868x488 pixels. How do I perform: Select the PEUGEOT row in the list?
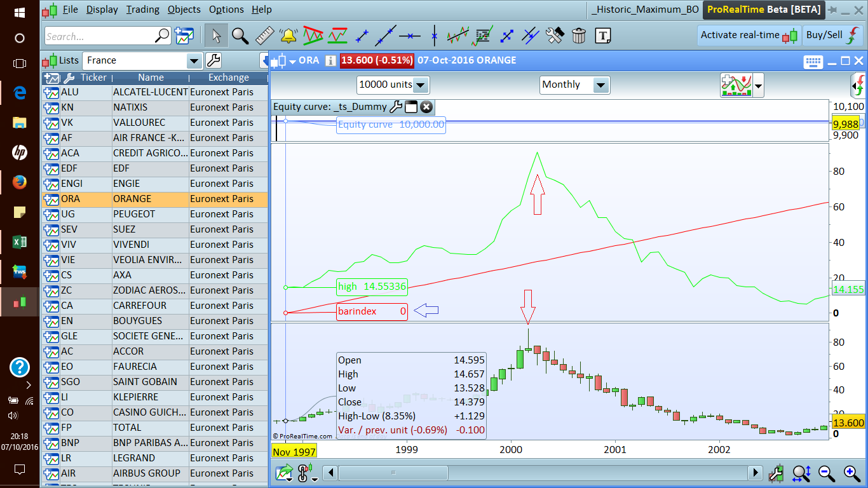pos(155,214)
